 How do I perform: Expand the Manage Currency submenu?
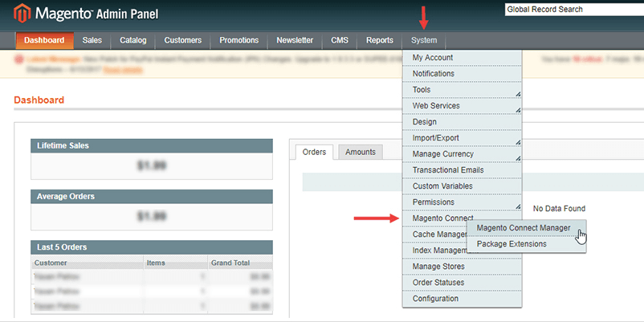pos(462,154)
